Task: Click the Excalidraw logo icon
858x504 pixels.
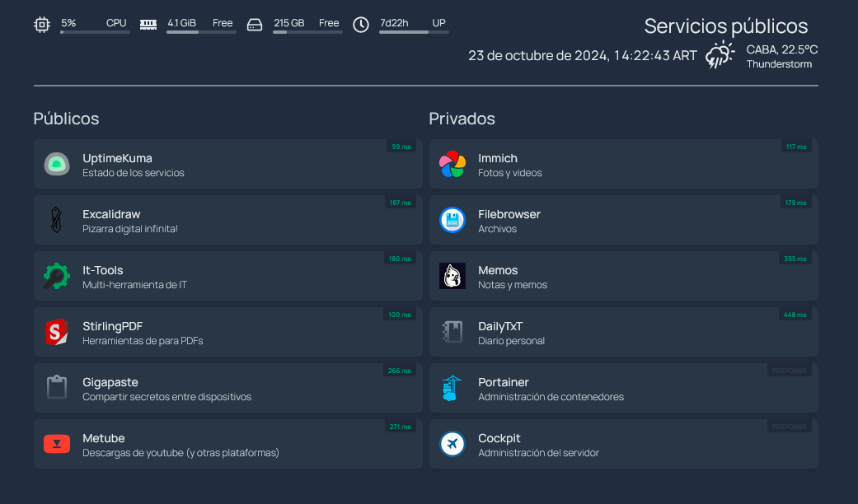Action: (x=56, y=220)
